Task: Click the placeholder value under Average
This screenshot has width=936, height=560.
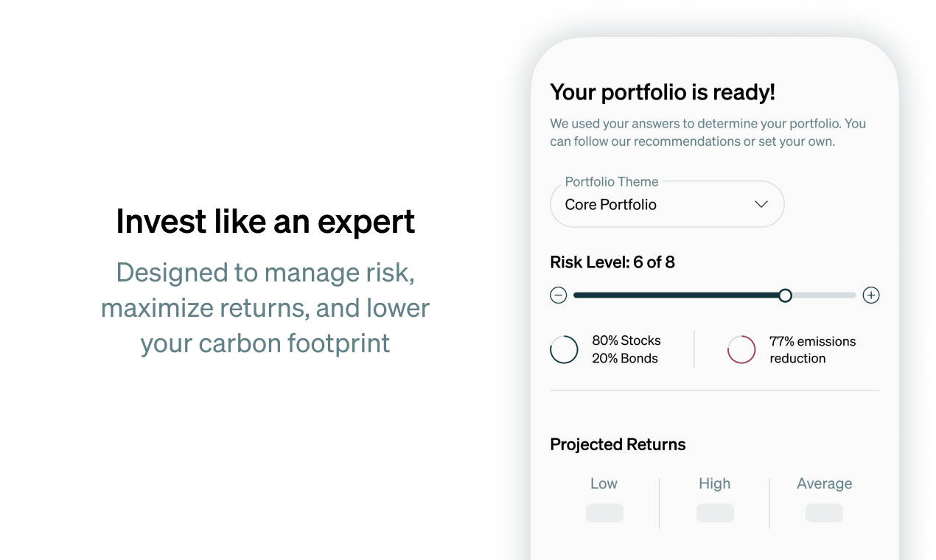Action: click(x=824, y=513)
